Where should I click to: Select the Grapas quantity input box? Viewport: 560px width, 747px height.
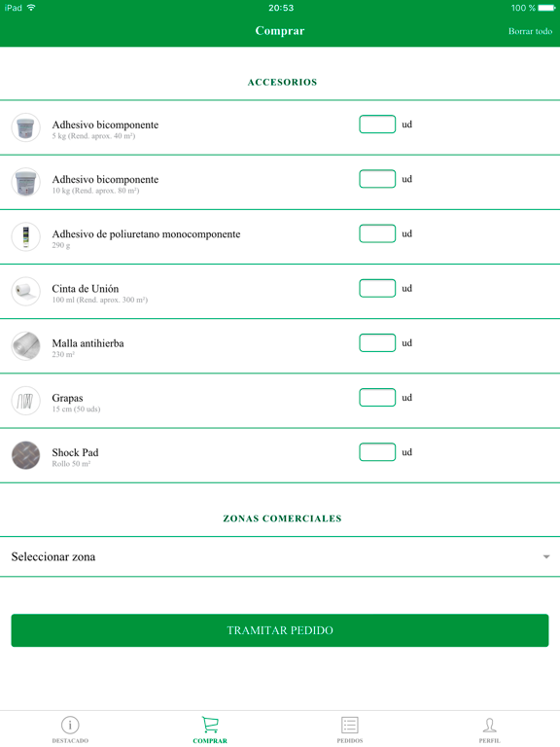[377, 397]
